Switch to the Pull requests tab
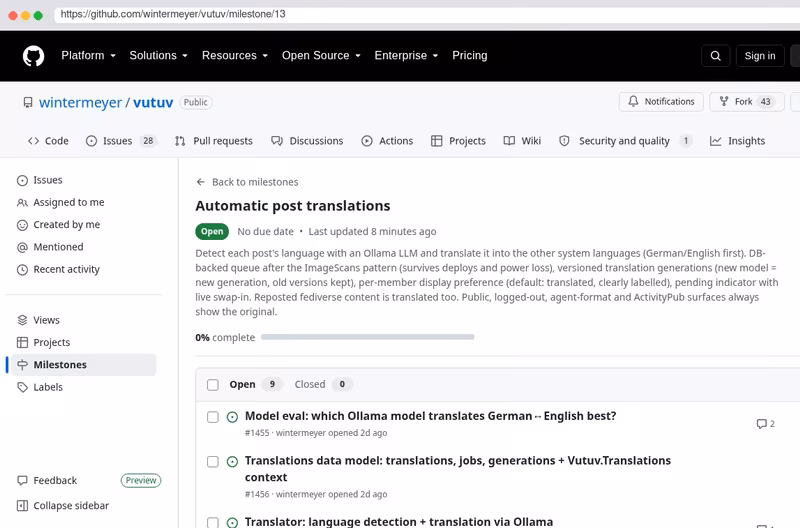Image resolution: width=800 pixels, height=528 pixels. pos(213,141)
